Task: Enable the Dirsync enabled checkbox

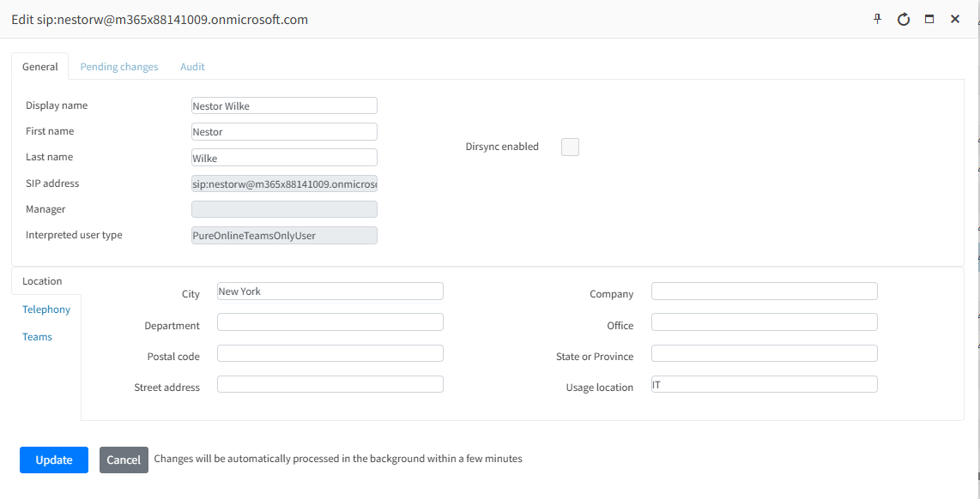Action: point(570,147)
